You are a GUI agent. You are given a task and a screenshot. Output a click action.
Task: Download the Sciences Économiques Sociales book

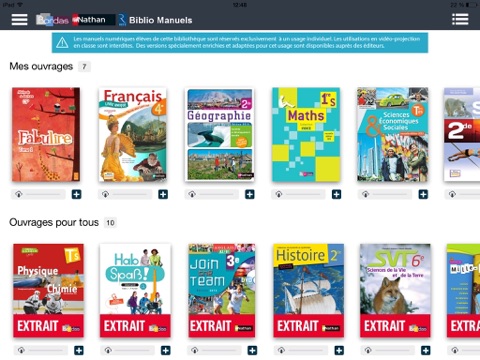click(365, 194)
